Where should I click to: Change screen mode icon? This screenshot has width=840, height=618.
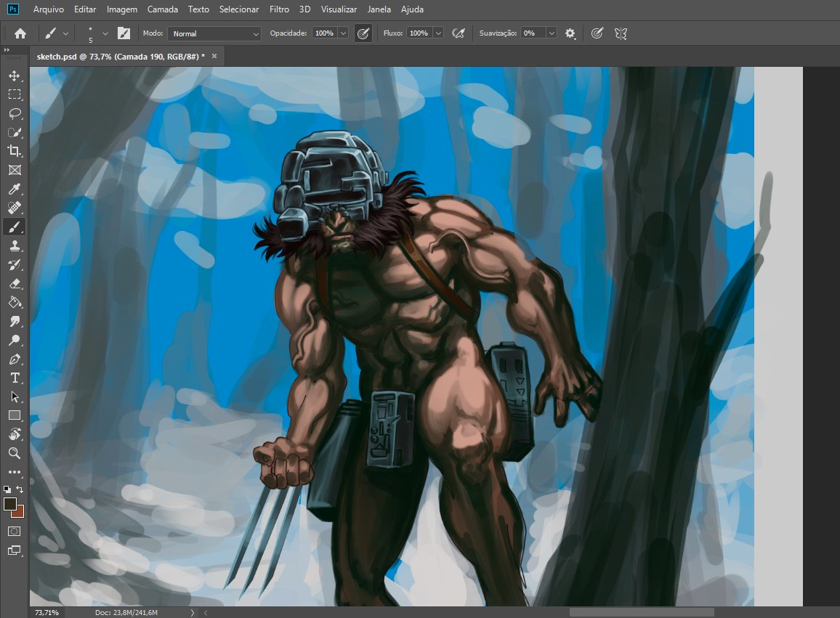click(x=15, y=550)
